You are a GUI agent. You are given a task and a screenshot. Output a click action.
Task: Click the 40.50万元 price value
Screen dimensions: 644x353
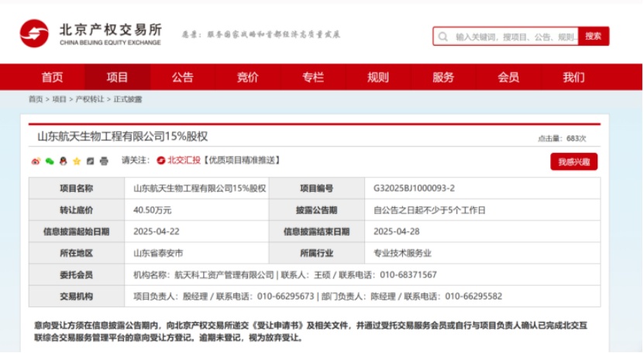click(152, 210)
